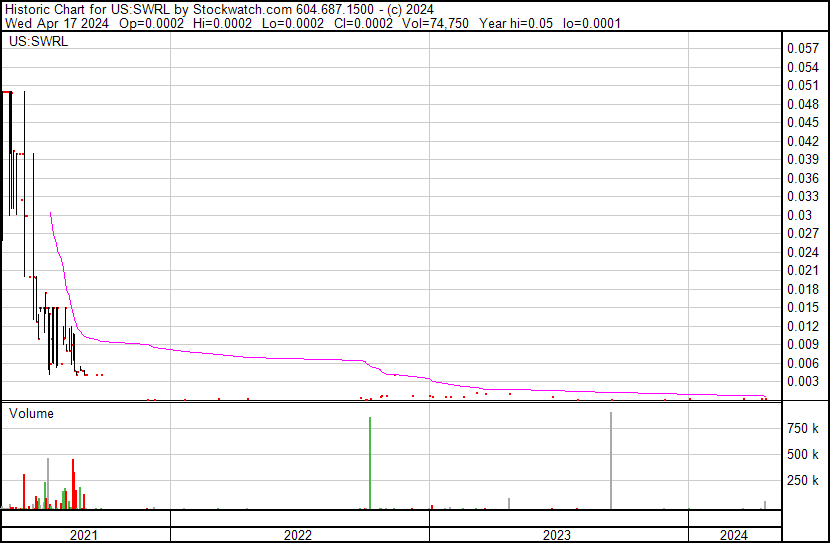This screenshot has height=543, width=830.
Task: Click the 0.057 price axis label
Action: (x=803, y=48)
